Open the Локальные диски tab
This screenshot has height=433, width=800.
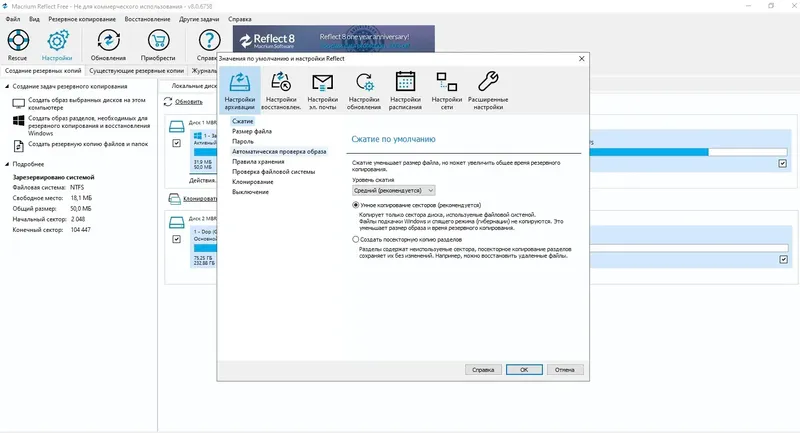pyautogui.click(x=193, y=86)
